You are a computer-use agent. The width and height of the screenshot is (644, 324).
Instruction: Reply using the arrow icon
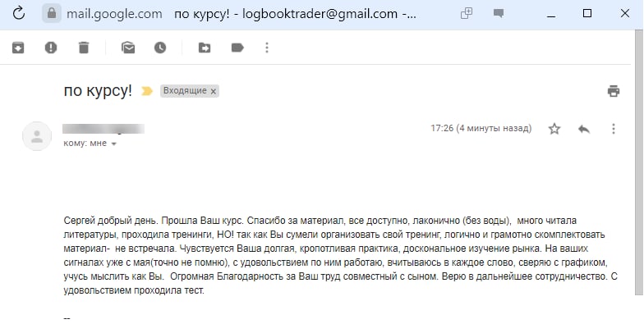pyautogui.click(x=584, y=130)
